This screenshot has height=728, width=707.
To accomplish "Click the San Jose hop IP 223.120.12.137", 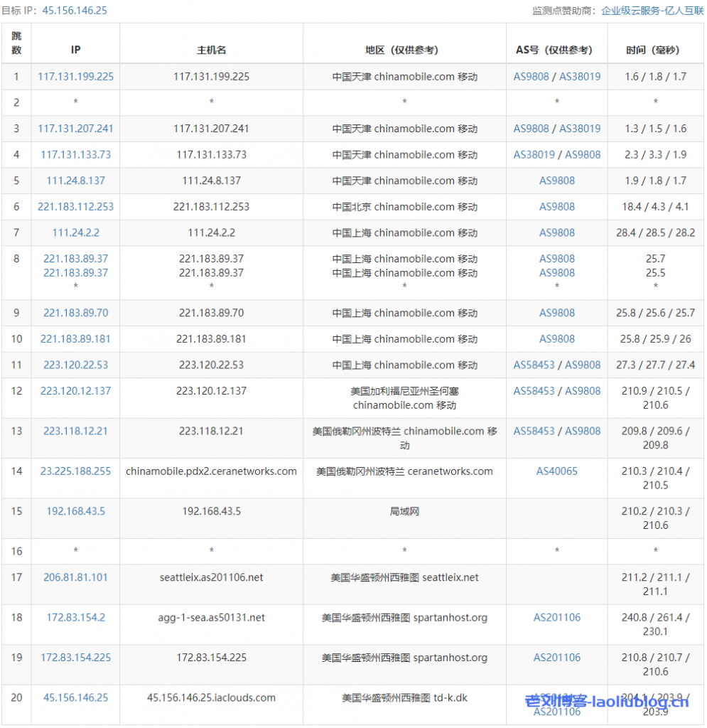I will [x=75, y=390].
